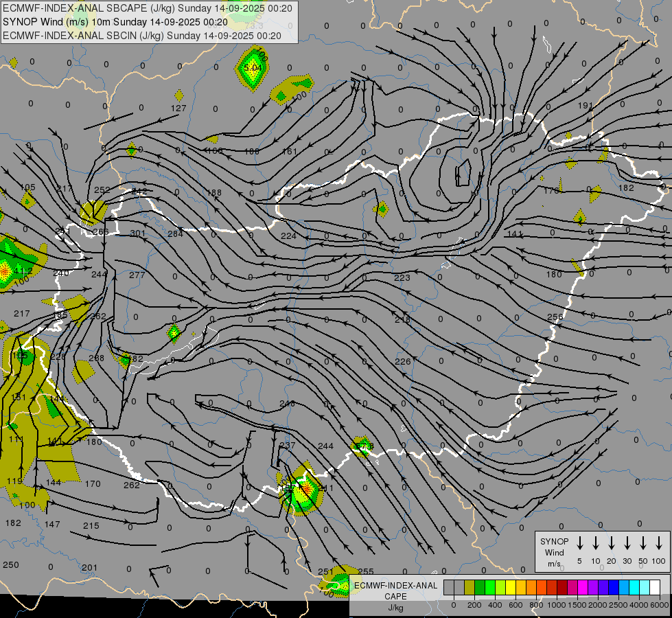Viewport: 672px width, 618px height.
Task: Click the 'ECMWF-INDEX-ANAL CAPE' colorbar label
Action: tap(395, 591)
